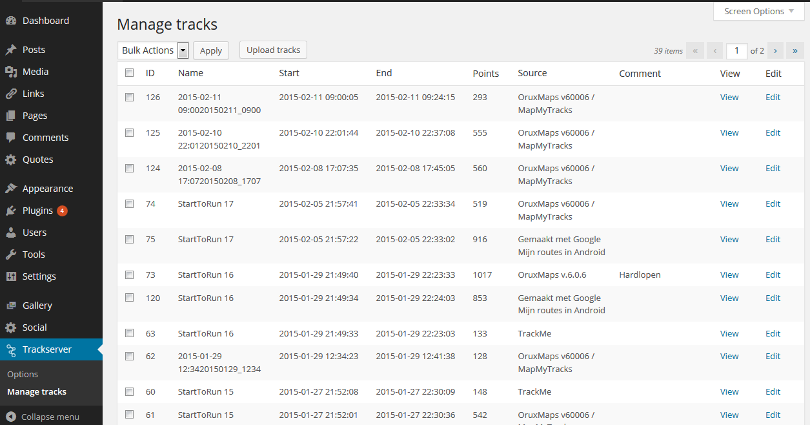
Task: Click the Upload tracks button
Action: [x=273, y=50]
